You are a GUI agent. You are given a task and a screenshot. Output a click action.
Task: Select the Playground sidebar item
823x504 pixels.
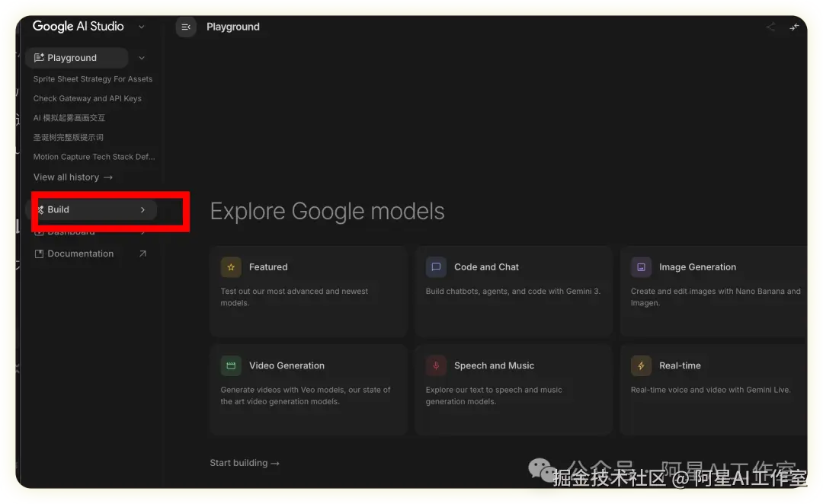[x=77, y=58]
